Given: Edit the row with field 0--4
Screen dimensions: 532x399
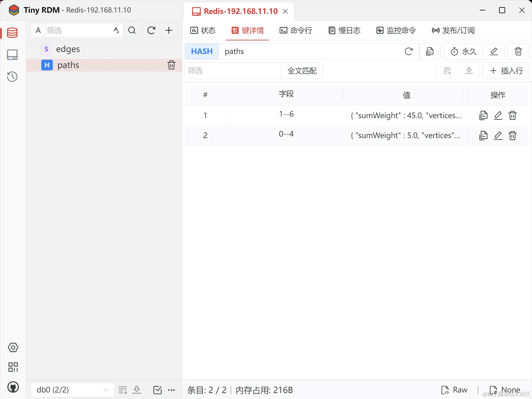Looking at the screenshot, I should point(498,135).
